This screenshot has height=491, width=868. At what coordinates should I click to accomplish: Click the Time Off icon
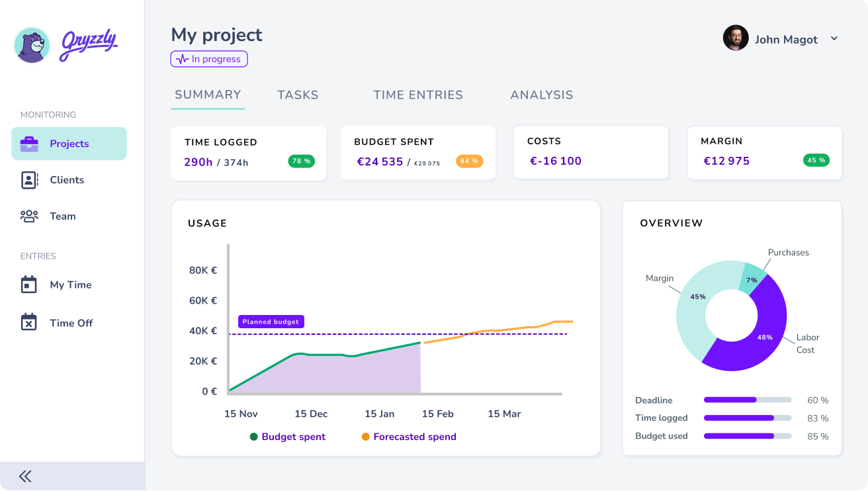[x=29, y=322]
